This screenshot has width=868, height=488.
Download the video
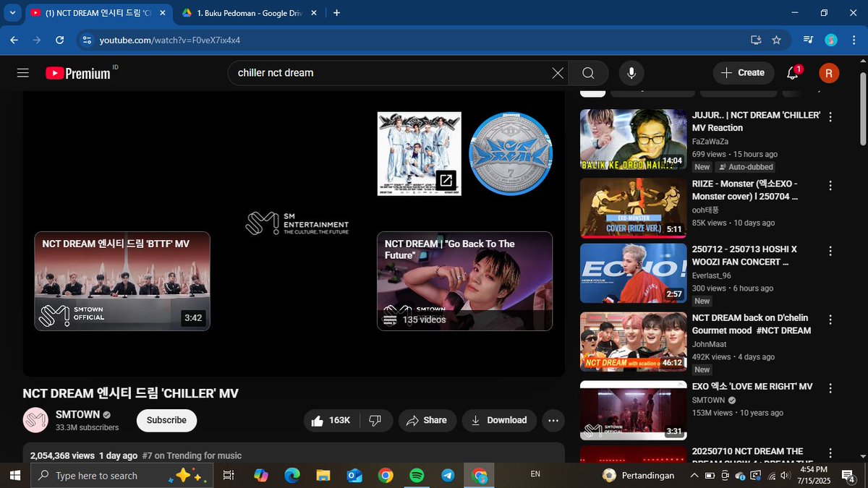[x=499, y=420]
